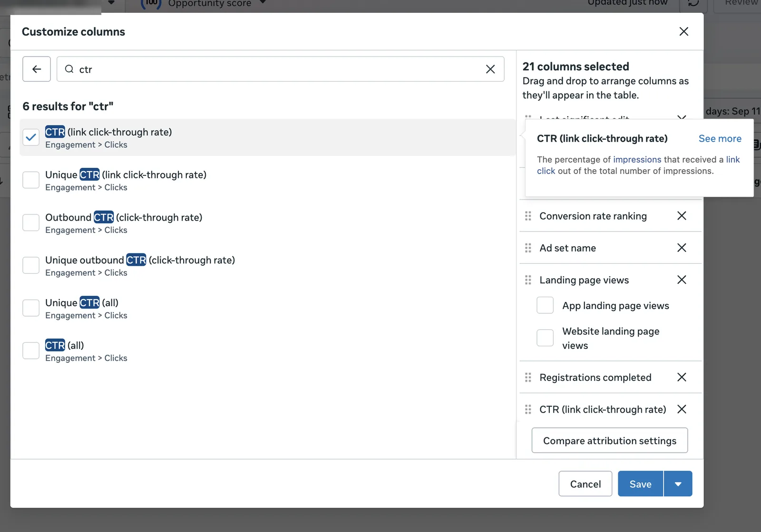
Task: Remove CTR (link click-through rate) column
Action: point(682,409)
